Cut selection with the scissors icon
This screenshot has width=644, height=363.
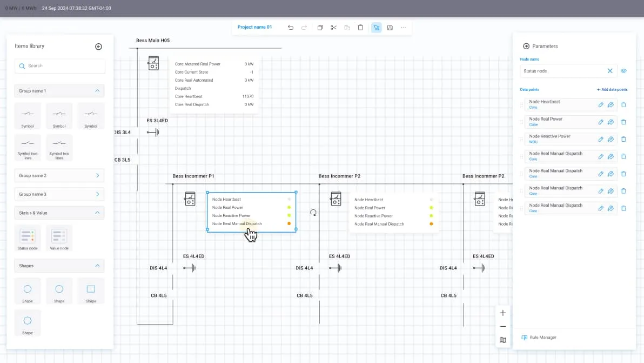pyautogui.click(x=333, y=28)
